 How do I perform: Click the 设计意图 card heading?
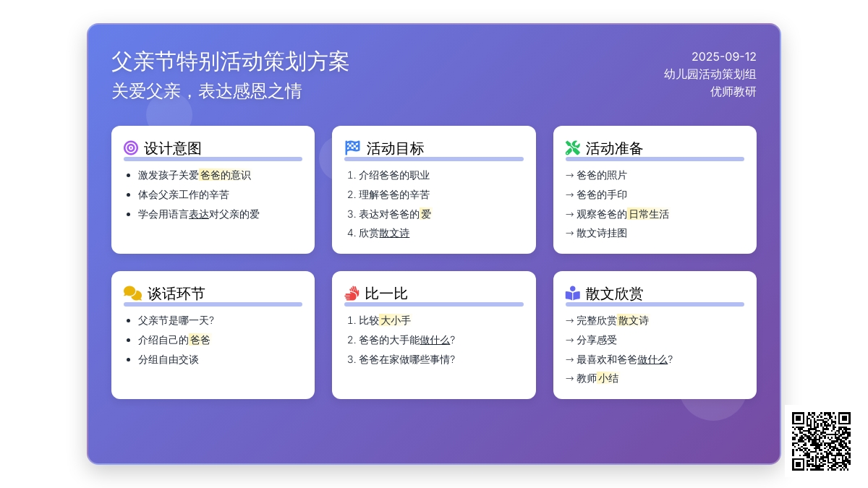pos(173,148)
